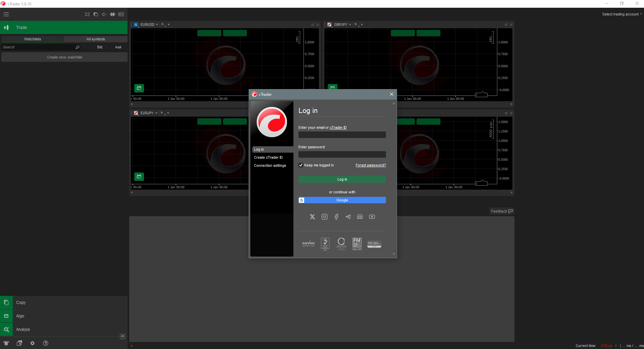Detach the bottom-right chart window
Viewport: 644px width, 349px height.
506,113
